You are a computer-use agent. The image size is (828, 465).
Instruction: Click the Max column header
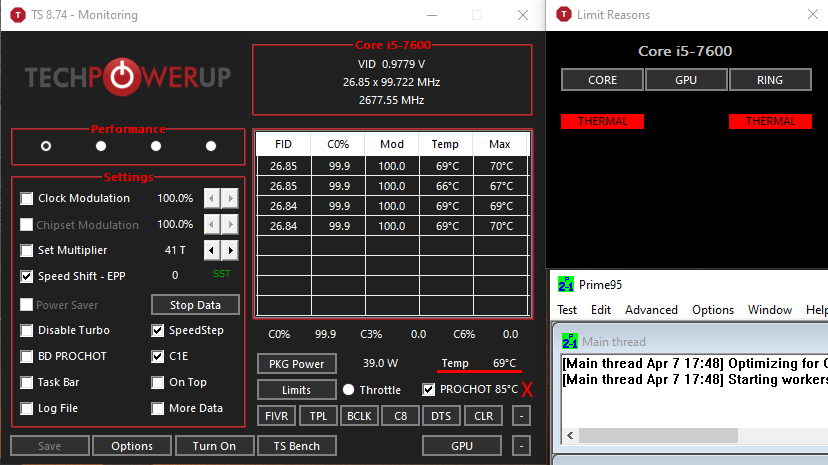[500, 144]
